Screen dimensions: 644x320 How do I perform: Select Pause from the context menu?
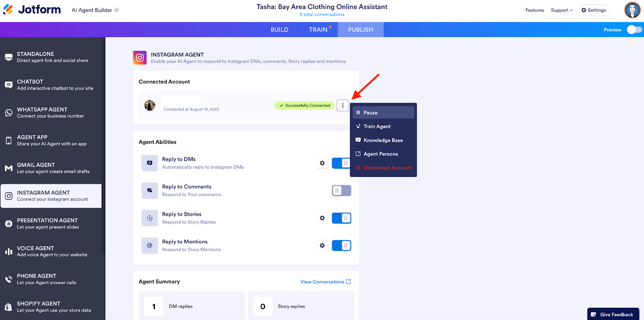coord(383,113)
